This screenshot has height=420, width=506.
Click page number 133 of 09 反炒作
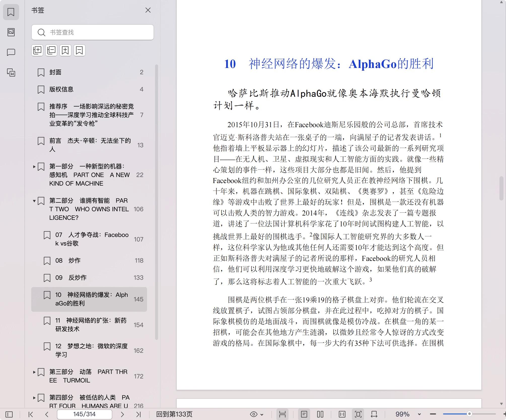tap(138, 278)
